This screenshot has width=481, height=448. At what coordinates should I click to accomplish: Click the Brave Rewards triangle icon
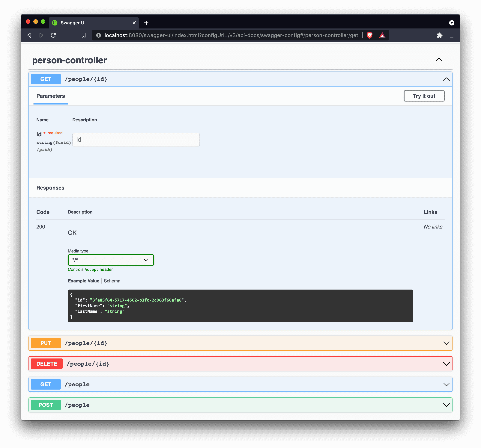click(382, 36)
